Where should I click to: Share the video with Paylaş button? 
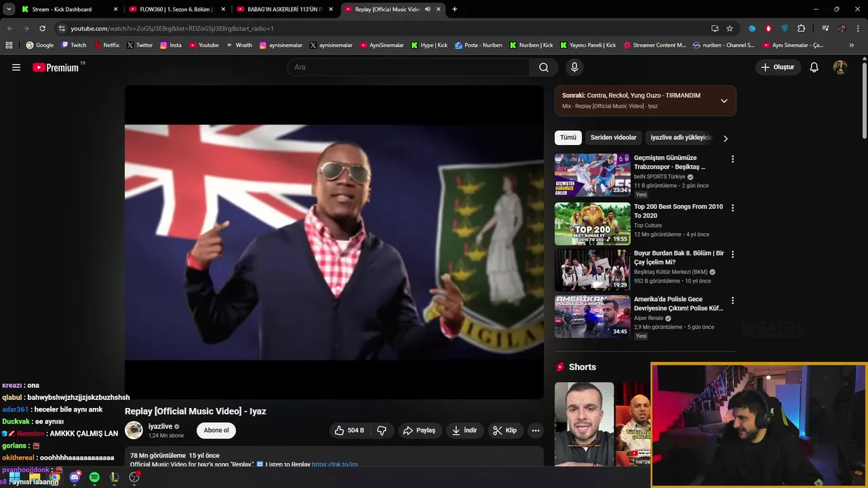[419, 430]
